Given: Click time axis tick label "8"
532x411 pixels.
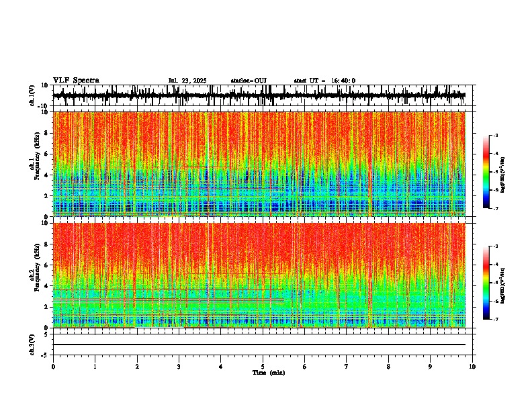Looking at the screenshot, I should [388, 367].
